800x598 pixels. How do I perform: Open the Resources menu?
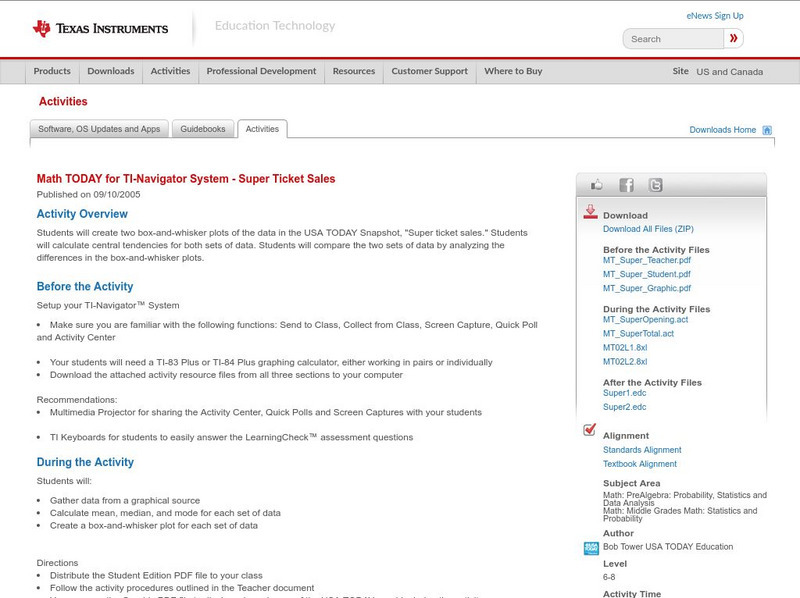pyautogui.click(x=354, y=71)
